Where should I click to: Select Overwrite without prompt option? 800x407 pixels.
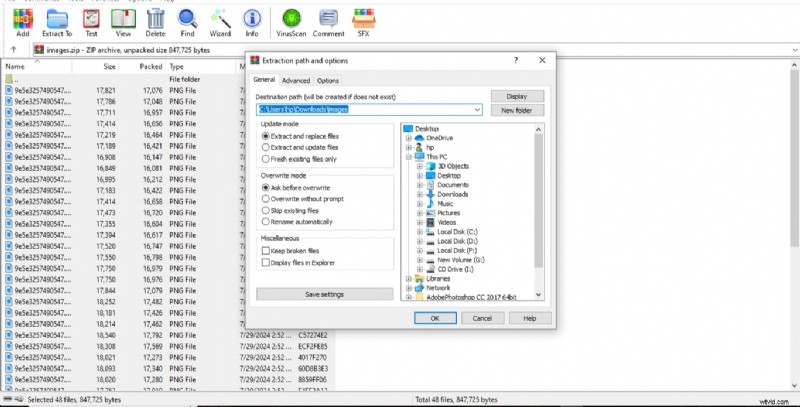(x=265, y=199)
